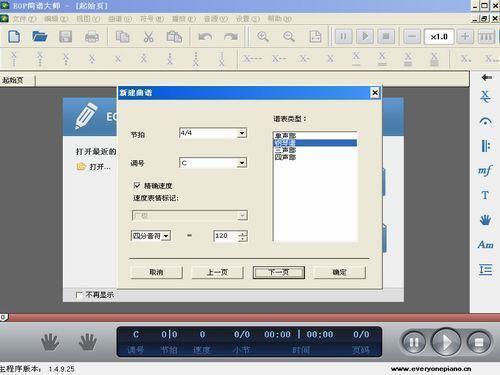
Task: Toggle the 不再显示 checkbox
Action: tap(79, 295)
